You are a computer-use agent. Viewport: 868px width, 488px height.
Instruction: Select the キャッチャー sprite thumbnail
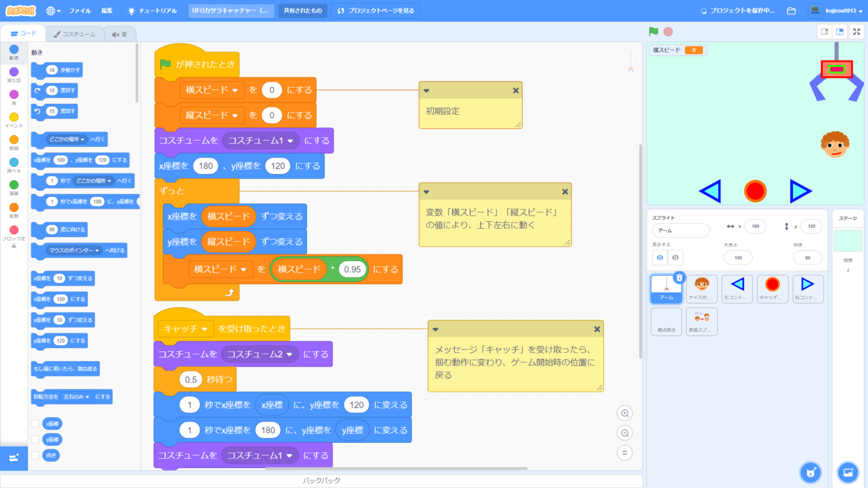click(772, 289)
